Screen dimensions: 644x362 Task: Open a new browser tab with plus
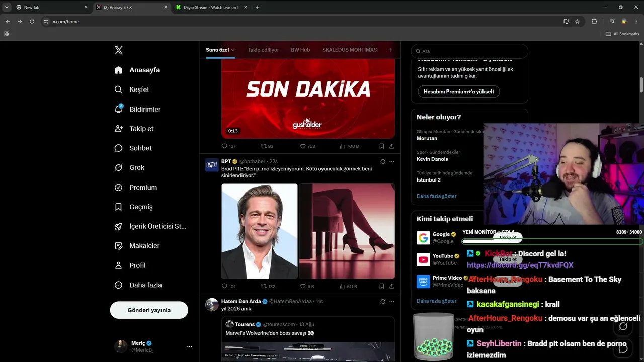pos(258,7)
